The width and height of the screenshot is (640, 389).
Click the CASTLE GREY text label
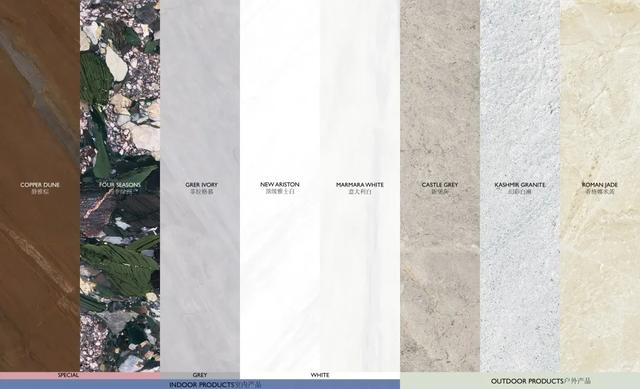[x=440, y=185]
